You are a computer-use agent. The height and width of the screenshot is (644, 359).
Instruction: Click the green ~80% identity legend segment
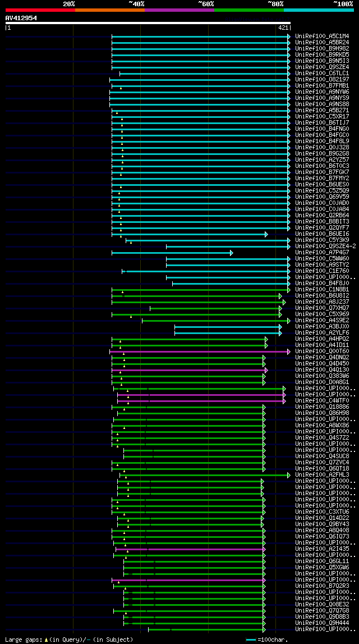[x=249, y=10]
